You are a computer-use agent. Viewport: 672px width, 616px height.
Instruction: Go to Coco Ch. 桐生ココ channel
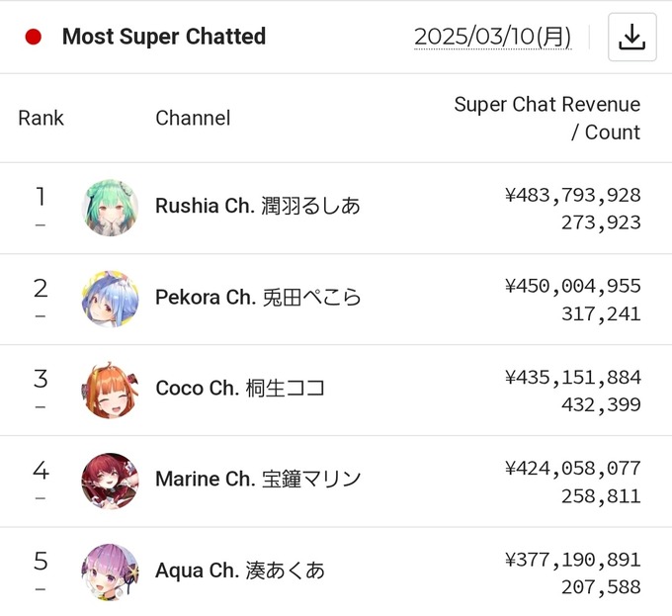[240, 389]
